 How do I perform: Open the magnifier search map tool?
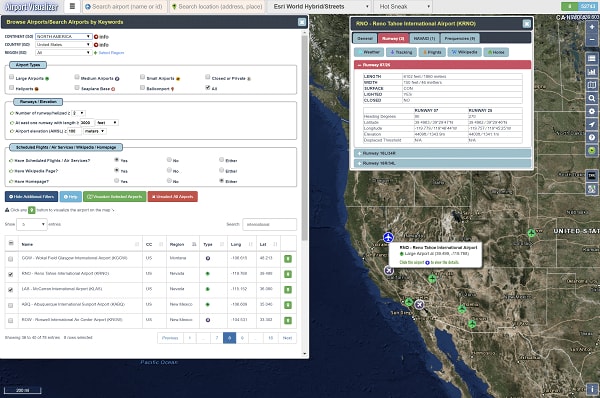click(x=592, y=98)
